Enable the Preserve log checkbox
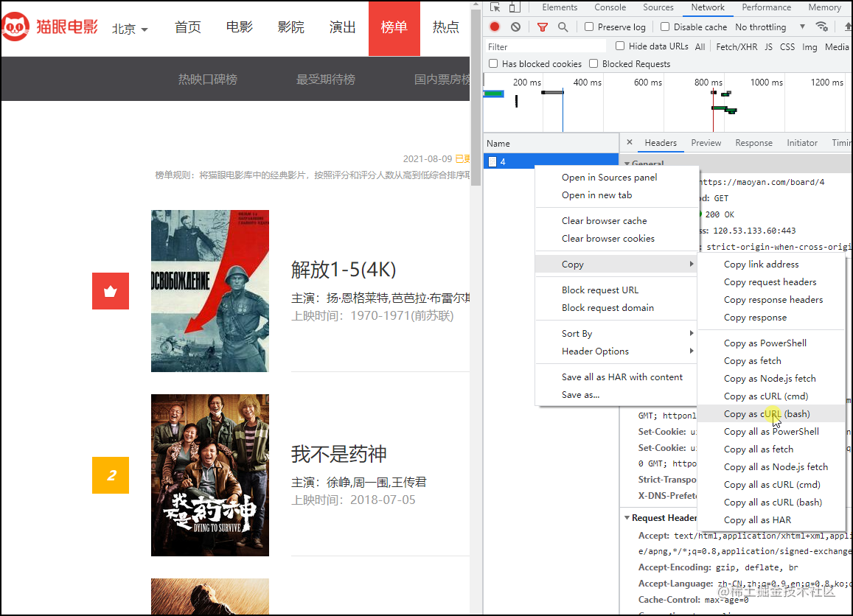 [589, 27]
